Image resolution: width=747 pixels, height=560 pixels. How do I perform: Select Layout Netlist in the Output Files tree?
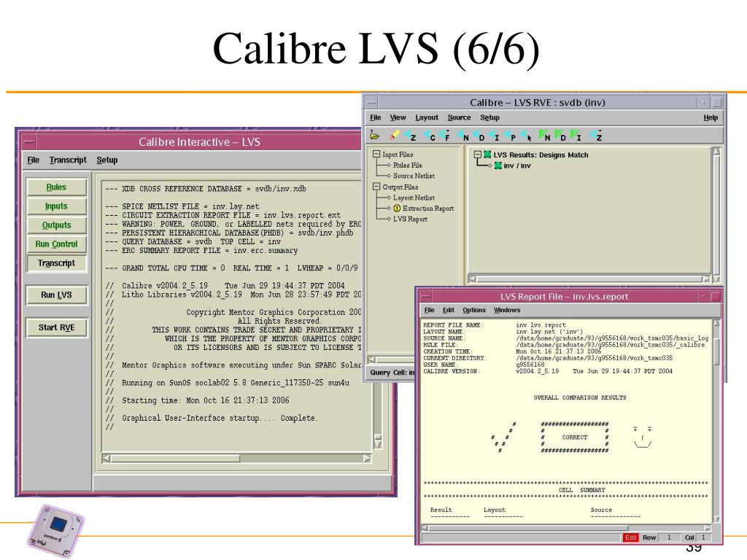(414, 198)
